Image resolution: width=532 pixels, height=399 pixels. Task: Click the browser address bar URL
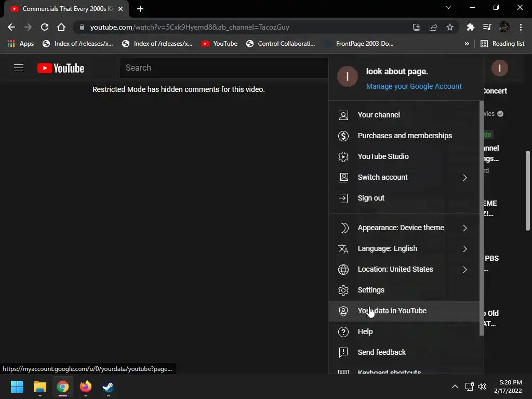190,27
